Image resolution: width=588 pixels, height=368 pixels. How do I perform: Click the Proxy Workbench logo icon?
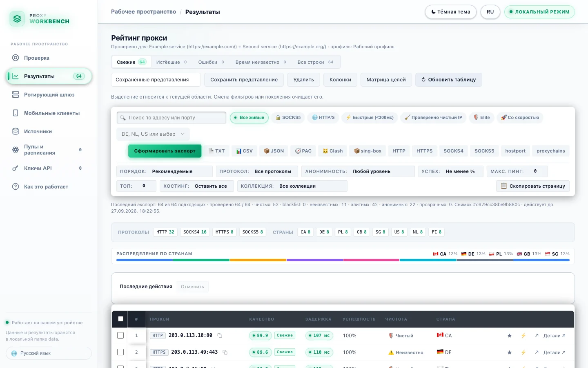pos(17,18)
